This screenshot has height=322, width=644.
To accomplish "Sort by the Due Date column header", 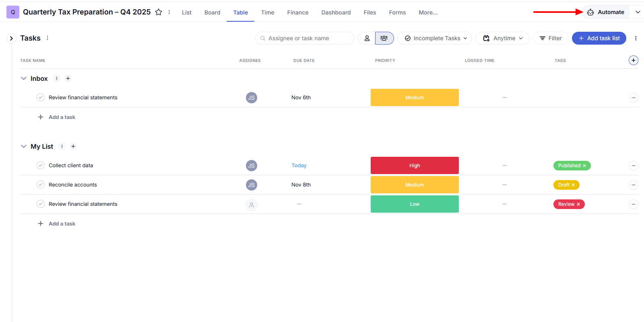I will (x=304, y=60).
